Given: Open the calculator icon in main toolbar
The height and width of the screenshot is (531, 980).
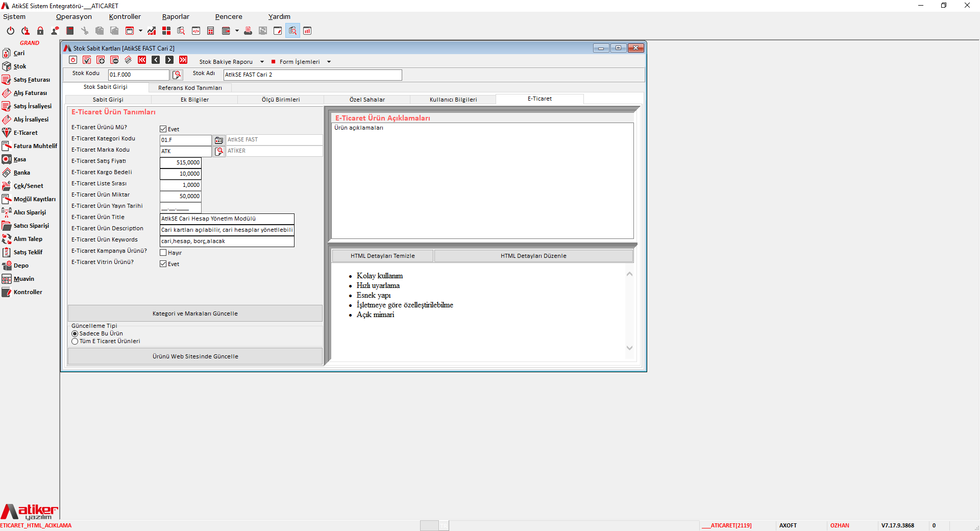Looking at the screenshot, I should (210, 31).
